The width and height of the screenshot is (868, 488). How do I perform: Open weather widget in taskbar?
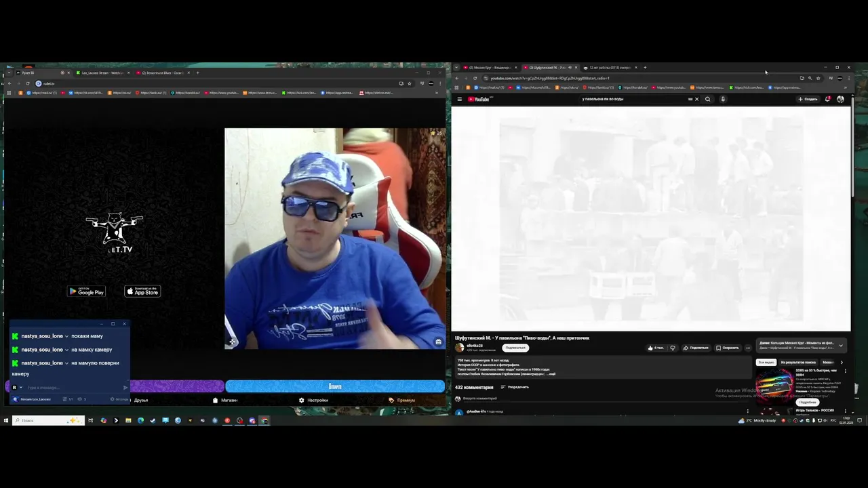(757, 420)
